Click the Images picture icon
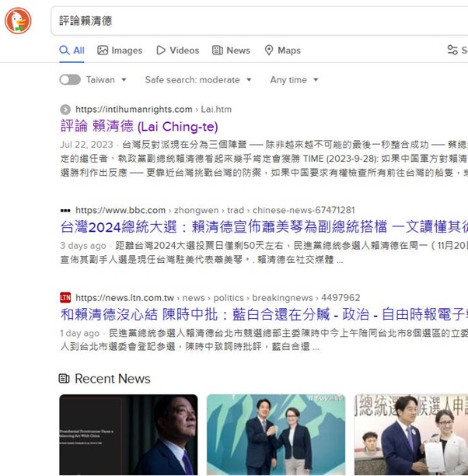The width and height of the screenshot is (468, 476). pyautogui.click(x=103, y=50)
